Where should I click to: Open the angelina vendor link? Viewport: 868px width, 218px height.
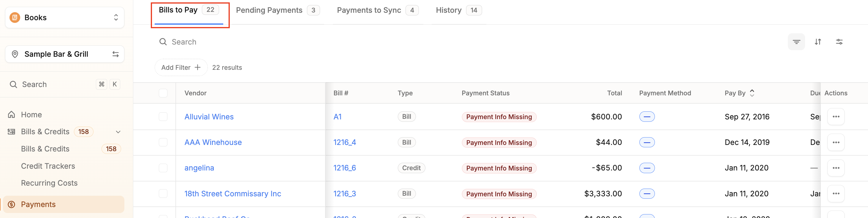(199, 168)
